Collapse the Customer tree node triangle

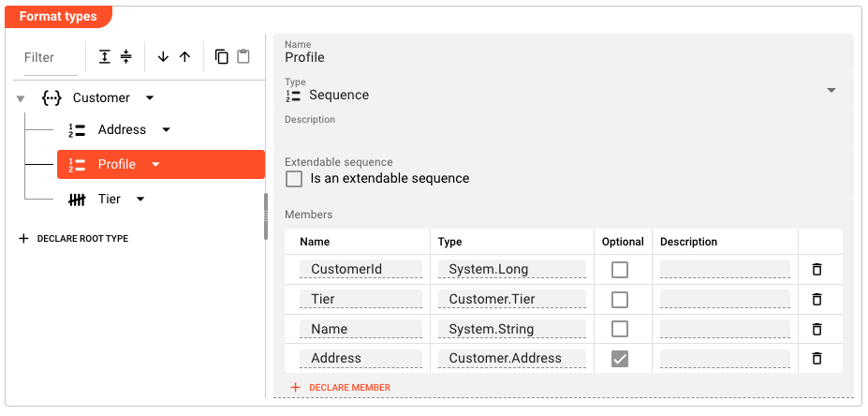(21, 99)
